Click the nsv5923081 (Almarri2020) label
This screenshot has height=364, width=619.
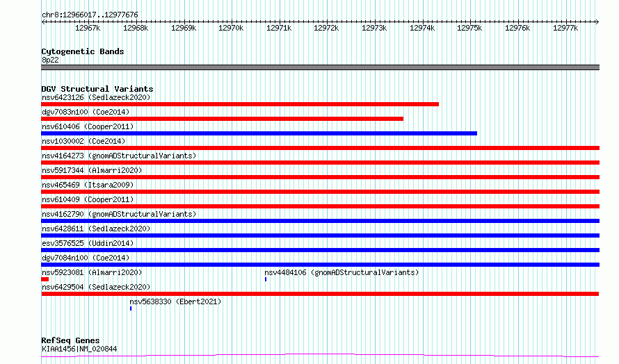coord(92,272)
